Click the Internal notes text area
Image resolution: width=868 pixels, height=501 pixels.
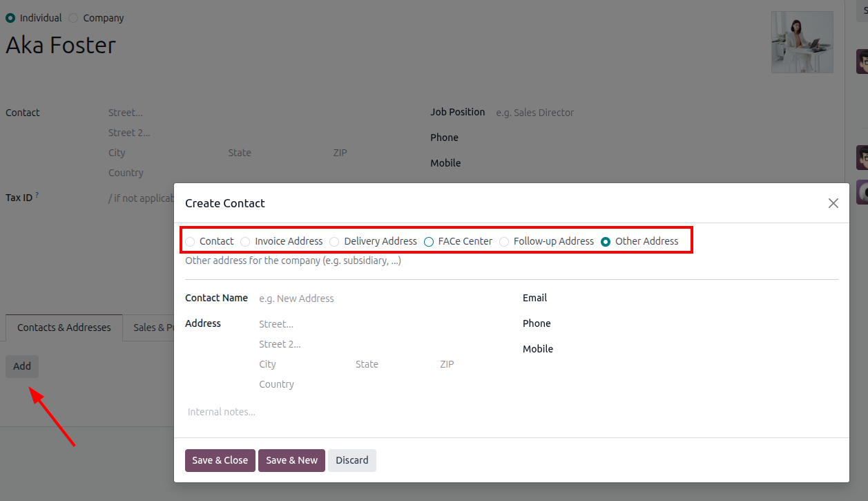[511, 412]
